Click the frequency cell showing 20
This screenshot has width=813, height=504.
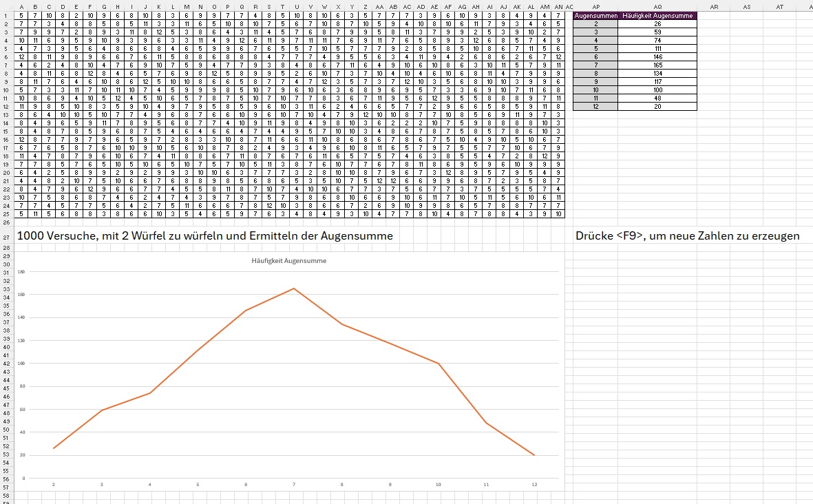click(x=657, y=107)
